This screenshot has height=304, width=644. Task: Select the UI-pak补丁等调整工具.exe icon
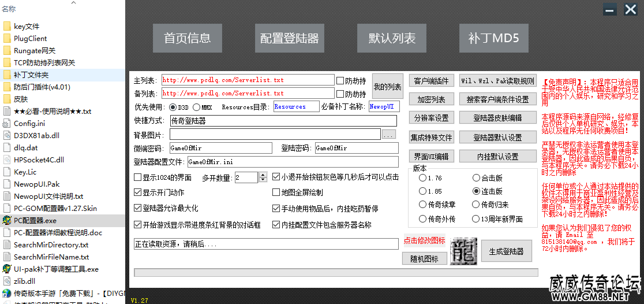tap(7, 269)
